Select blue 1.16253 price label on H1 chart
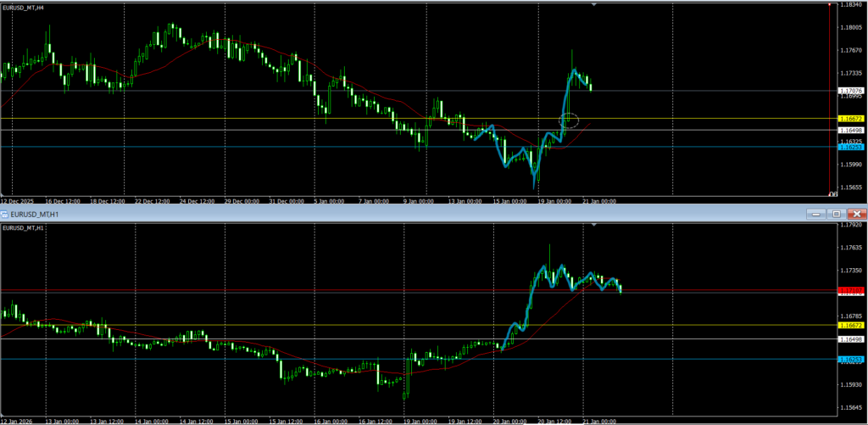Image resolution: width=868 pixels, height=425 pixels. coord(849,359)
